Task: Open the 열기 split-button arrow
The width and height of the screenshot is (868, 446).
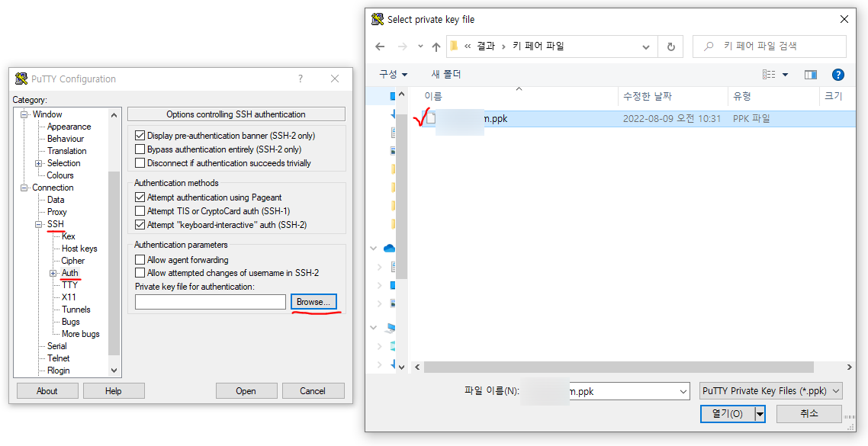Action: 760,413
